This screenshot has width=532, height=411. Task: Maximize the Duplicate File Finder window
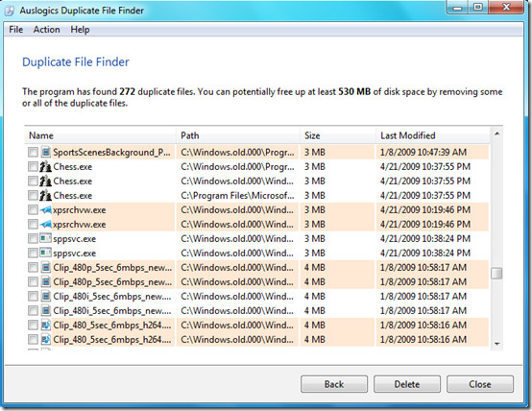pyautogui.click(x=477, y=7)
